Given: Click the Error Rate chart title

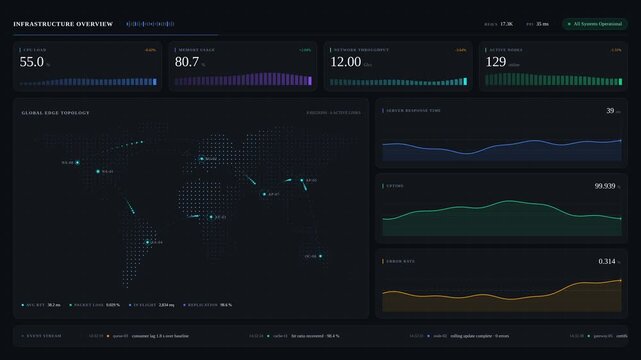Looking at the screenshot, I should pyautogui.click(x=400, y=261).
